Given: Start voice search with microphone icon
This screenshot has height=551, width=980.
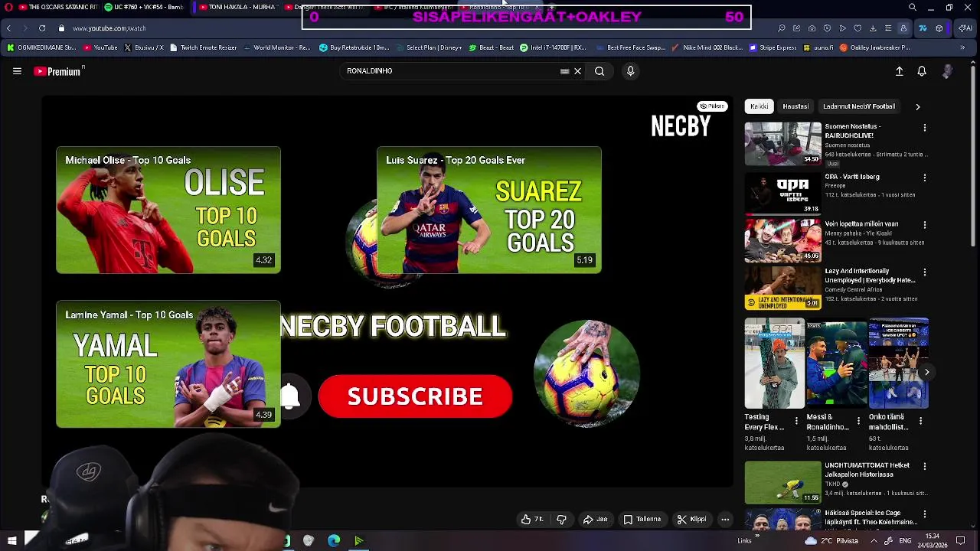Looking at the screenshot, I should 630,71.
